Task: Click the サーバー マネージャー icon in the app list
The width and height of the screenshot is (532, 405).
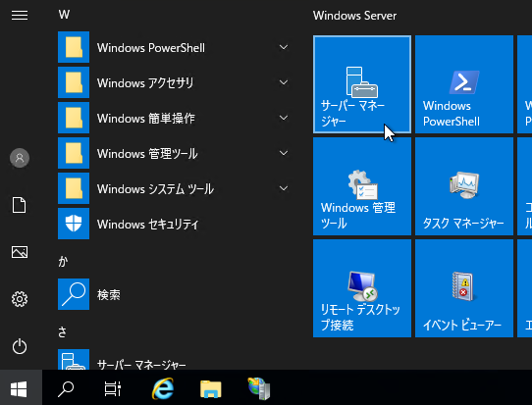Action: coord(74,360)
